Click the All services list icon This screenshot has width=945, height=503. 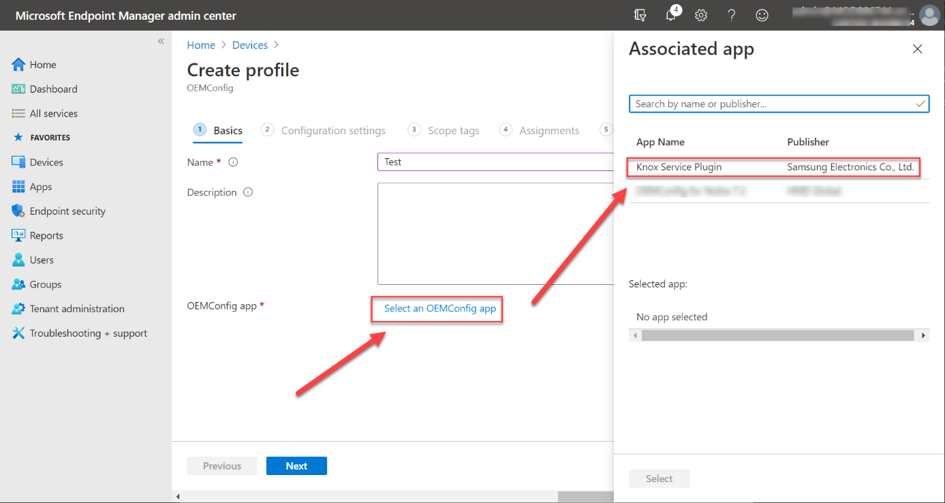tap(19, 113)
